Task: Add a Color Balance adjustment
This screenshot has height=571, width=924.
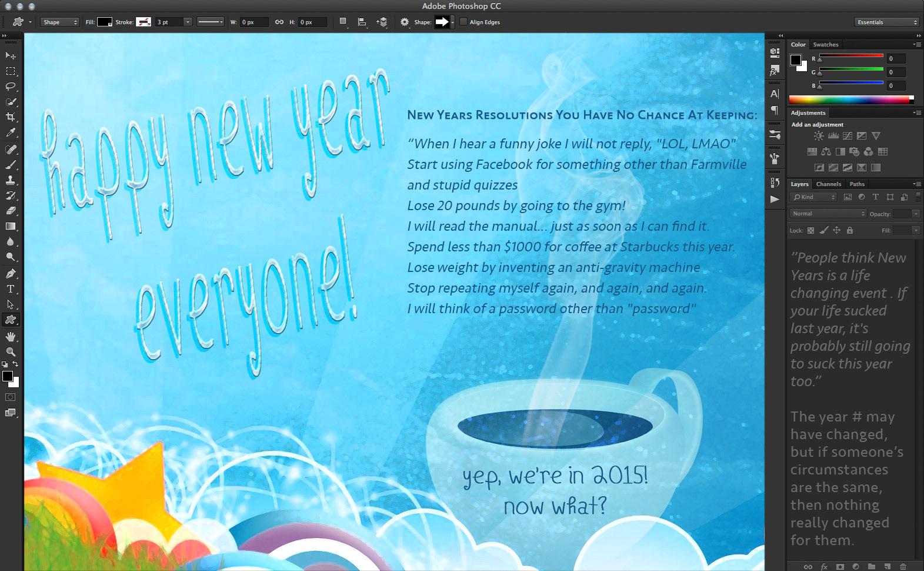Action: pos(826,152)
